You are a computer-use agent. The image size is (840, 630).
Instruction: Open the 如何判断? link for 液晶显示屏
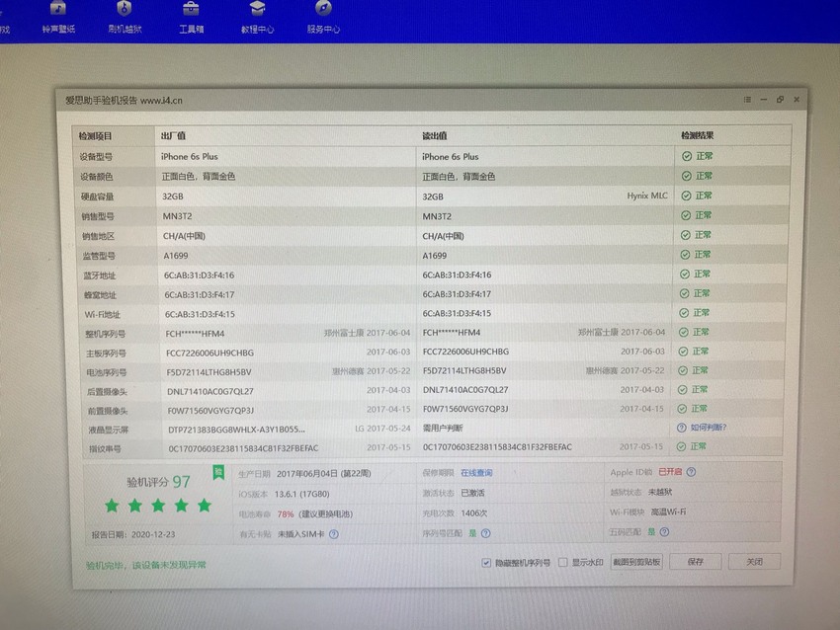point(709,428)
